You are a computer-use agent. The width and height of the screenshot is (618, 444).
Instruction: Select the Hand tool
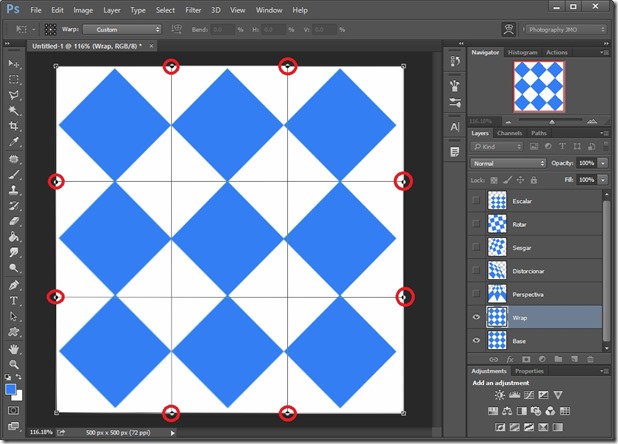(14, 349)
